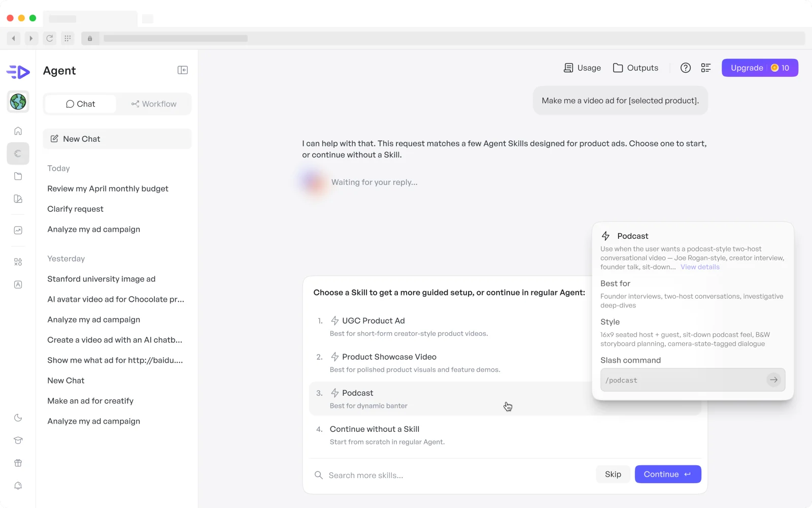Follow the View details link
This screenshot has height=508, width=812.
pyautogui.click(x=700, y=267)
